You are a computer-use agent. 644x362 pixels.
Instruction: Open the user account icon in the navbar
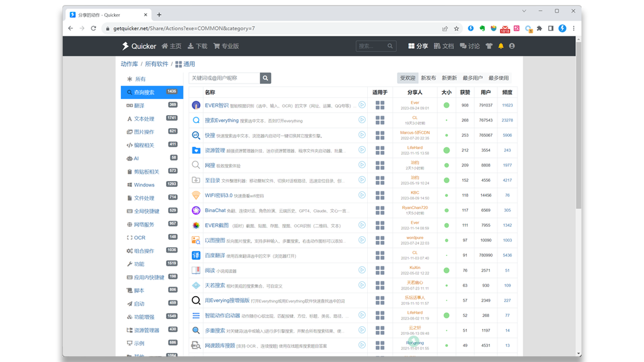(511, 46)
